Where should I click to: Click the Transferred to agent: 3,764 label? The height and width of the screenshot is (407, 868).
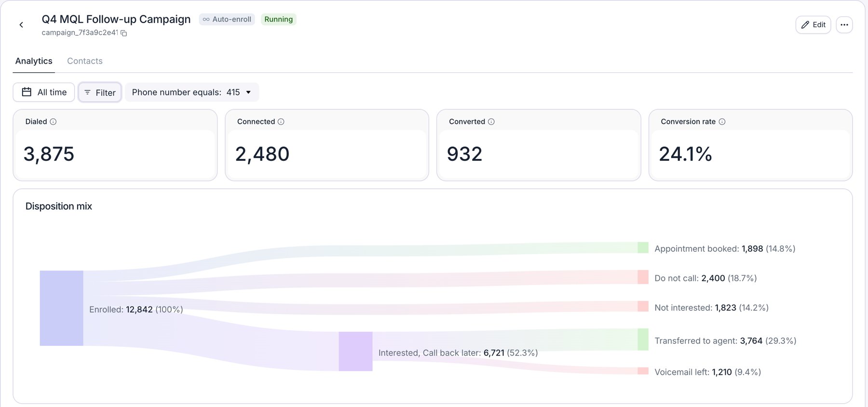click(725, 341)
